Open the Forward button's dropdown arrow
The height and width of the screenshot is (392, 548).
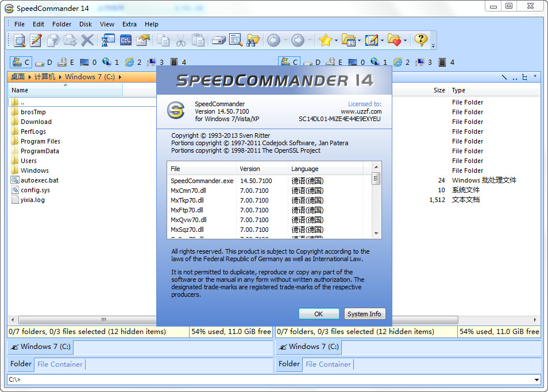310,40
